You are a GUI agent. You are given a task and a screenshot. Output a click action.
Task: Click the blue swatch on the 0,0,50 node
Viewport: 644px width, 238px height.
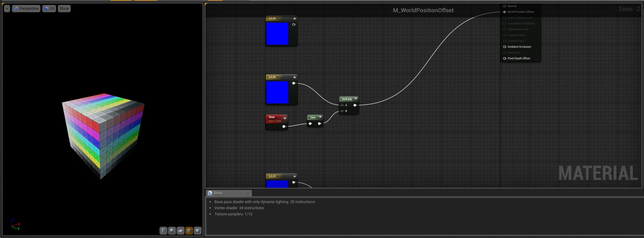coord(278,33)
